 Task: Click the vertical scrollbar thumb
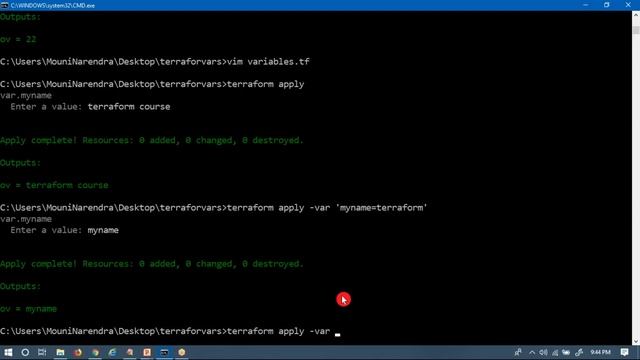coord(636,30)
